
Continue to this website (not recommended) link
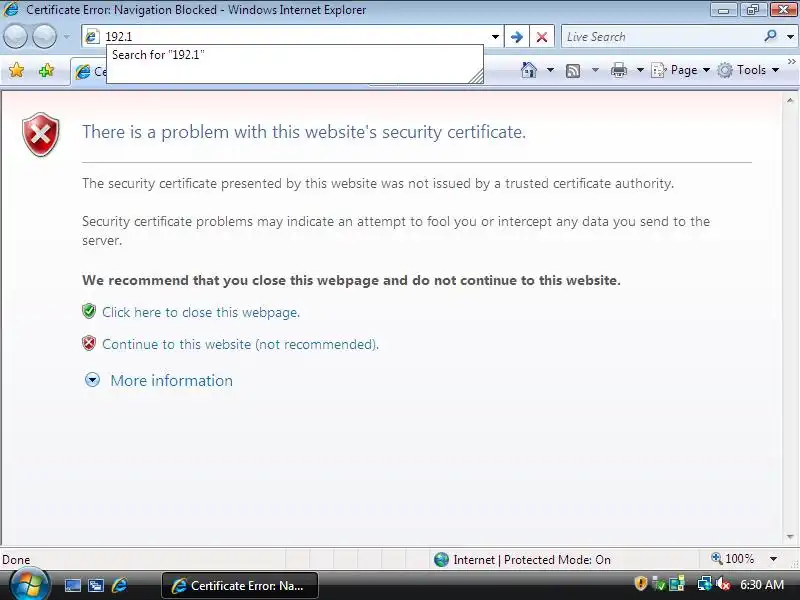coord(240,344)
